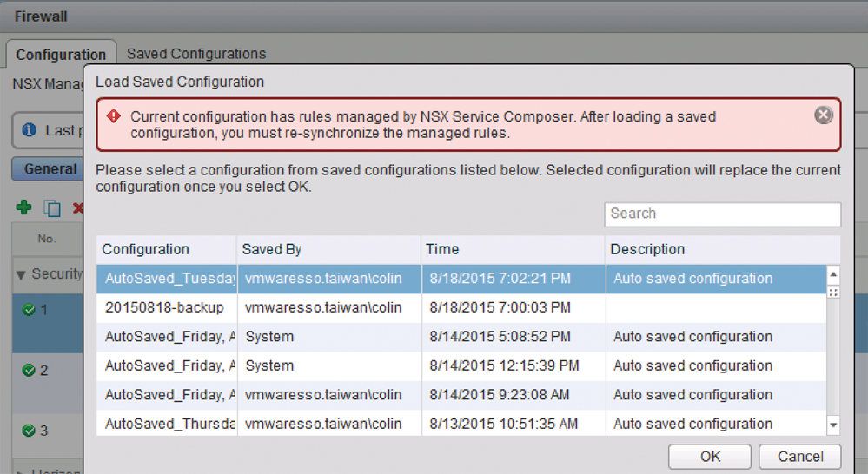Viewport: 868px width, 474px height.
Task: Open the General tab
Action: 50,169
